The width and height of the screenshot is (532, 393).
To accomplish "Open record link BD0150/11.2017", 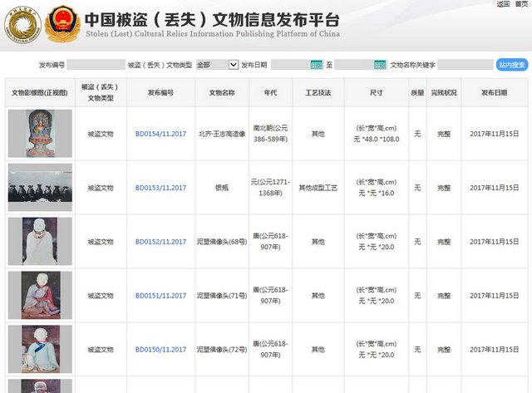I will coord(160,350).
